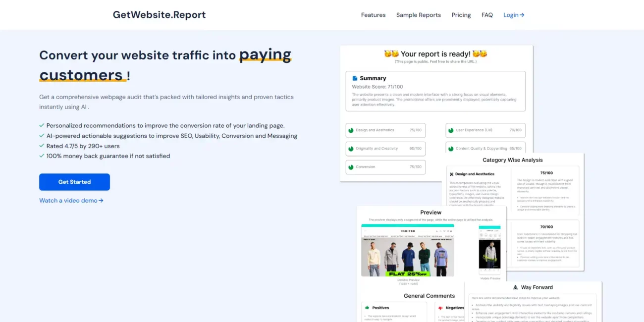The height and width of the screenshot is (322, 644).
Task: Click 'AI-powered actionable suggestions' bullet text
Action: click(x=172, y=136)
